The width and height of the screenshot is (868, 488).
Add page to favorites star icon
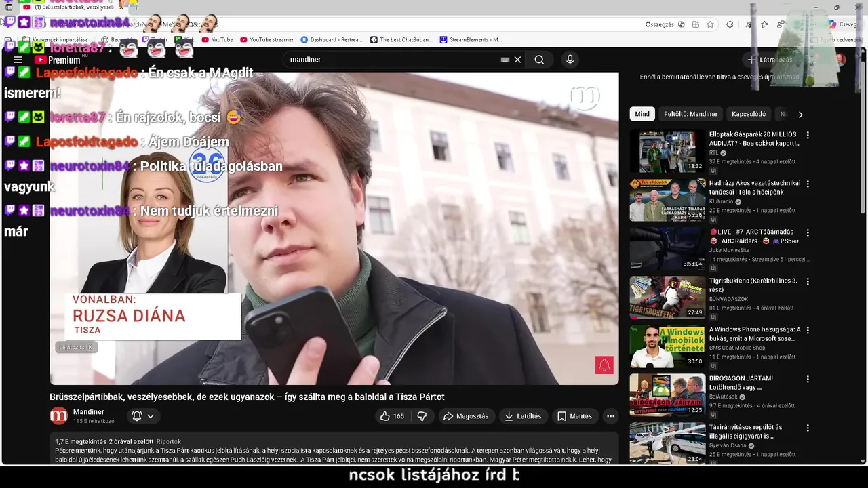[710, 24]
